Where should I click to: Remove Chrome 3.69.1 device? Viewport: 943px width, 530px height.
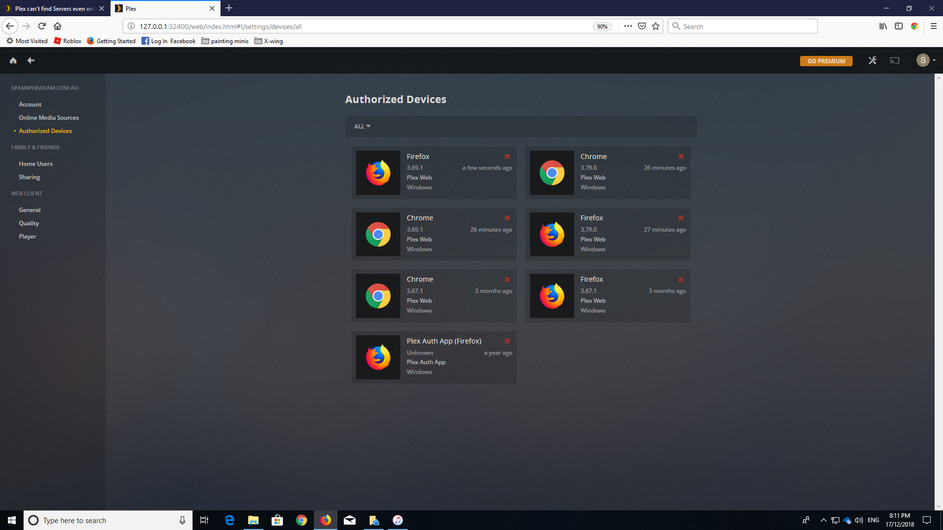point(507,218)
